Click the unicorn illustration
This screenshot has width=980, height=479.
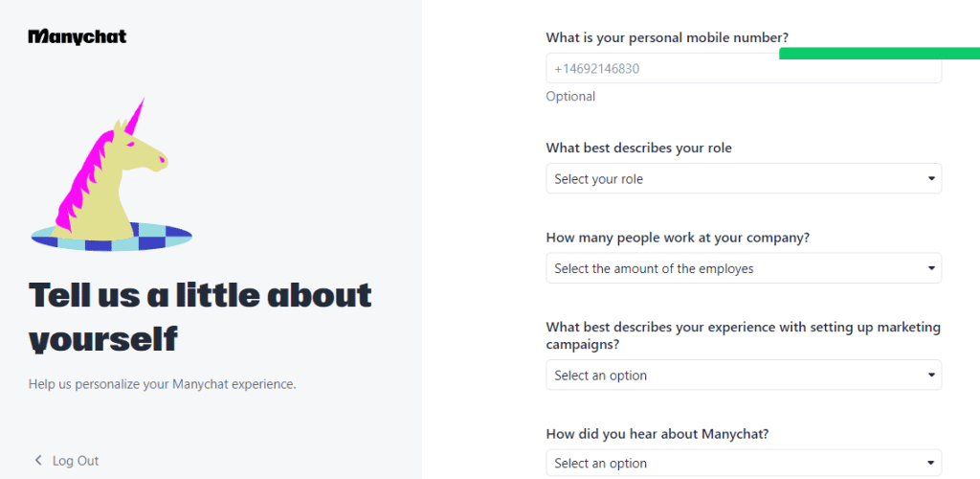click(x=111, y=174)
